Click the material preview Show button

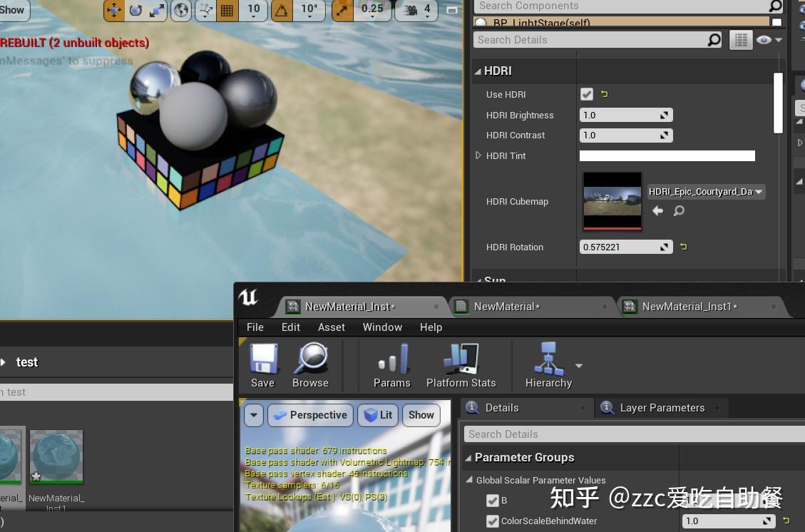[421, 415]
